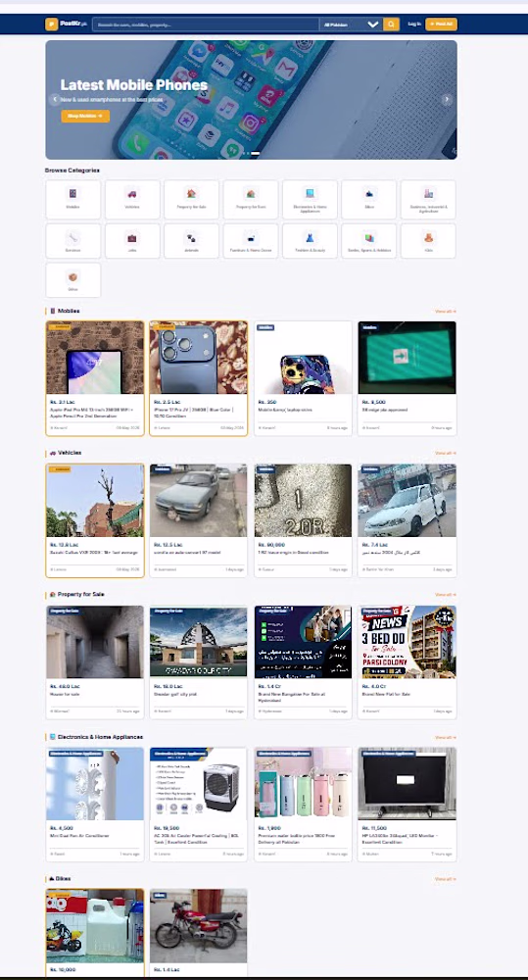Click the Rs. 3.1 Lac price text

62,402
